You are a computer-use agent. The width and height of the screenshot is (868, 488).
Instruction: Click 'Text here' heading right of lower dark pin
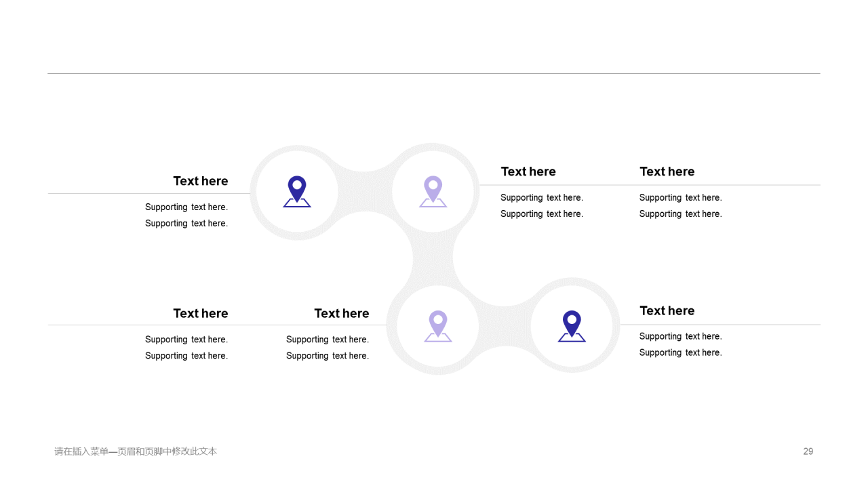point(667,310)
